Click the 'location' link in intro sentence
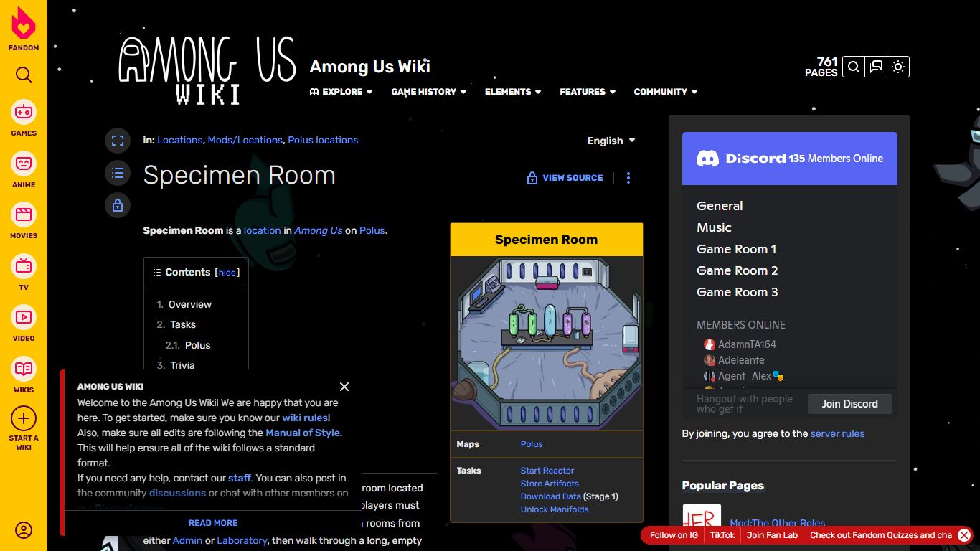 pos(262,230)
